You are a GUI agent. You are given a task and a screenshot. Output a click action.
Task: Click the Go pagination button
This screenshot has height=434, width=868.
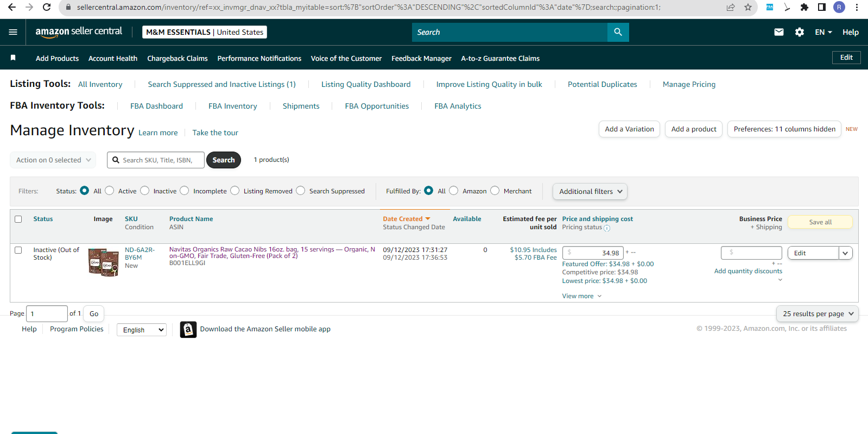coord(94,314)
